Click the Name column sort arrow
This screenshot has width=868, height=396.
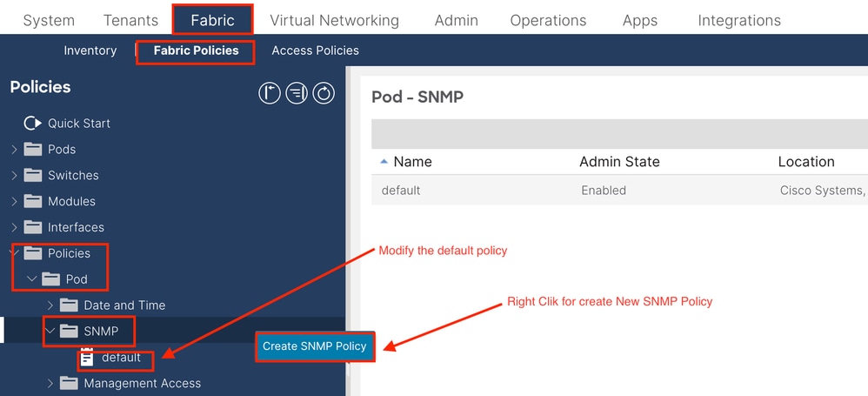[x=384, y=162]
